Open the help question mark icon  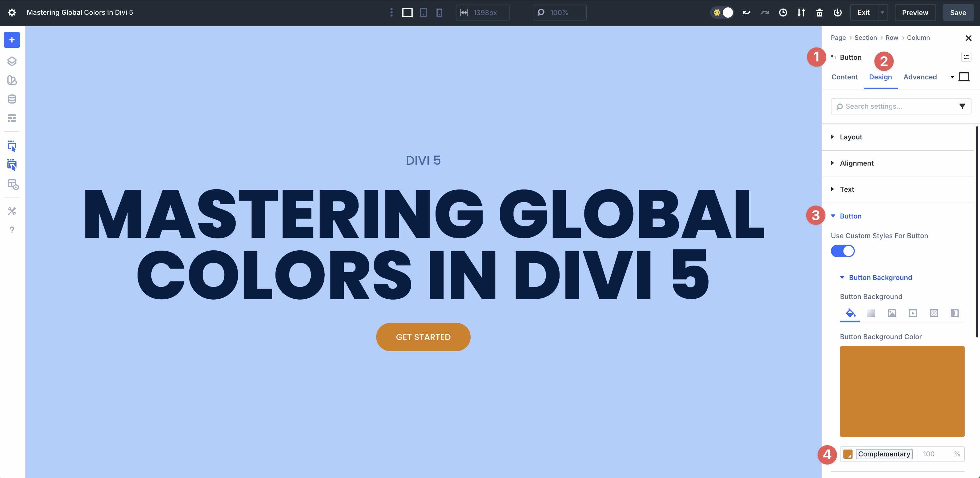(12, 230)
